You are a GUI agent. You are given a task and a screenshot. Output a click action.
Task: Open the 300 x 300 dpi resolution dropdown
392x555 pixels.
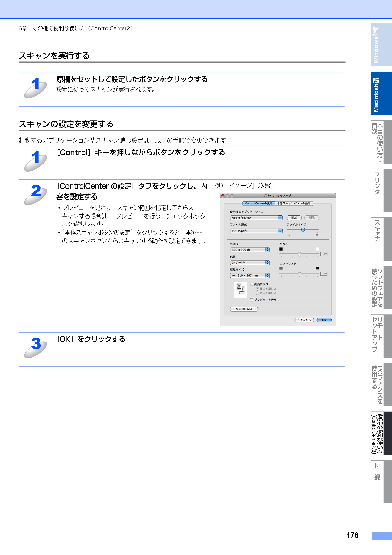point(250,250)
